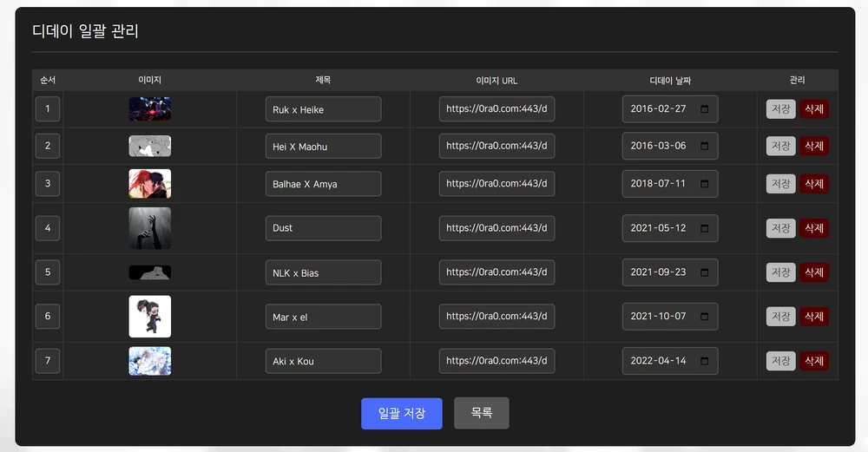The width and height of the screenshot is (868, 452).
Task: Click the Ruk x Heike thumbnail image
Action: pos(149,109)
